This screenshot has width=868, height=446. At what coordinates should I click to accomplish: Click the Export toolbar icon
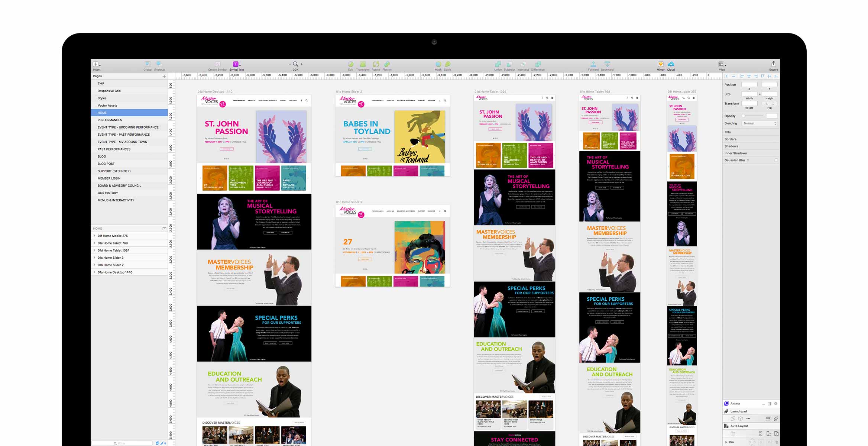click(x=773, y=64)
